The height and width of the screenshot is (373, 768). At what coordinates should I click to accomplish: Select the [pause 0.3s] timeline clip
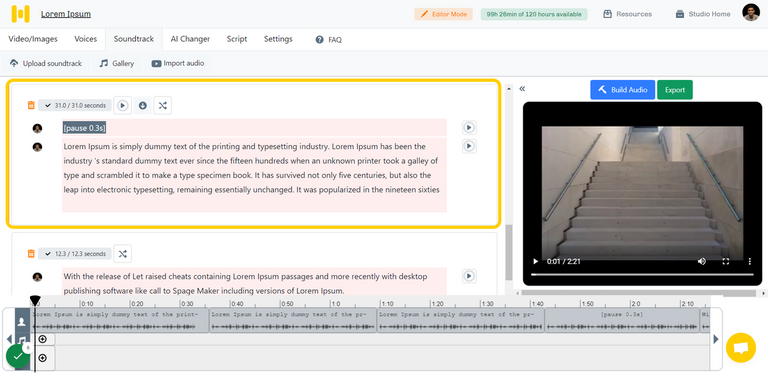tap(622, 321)
